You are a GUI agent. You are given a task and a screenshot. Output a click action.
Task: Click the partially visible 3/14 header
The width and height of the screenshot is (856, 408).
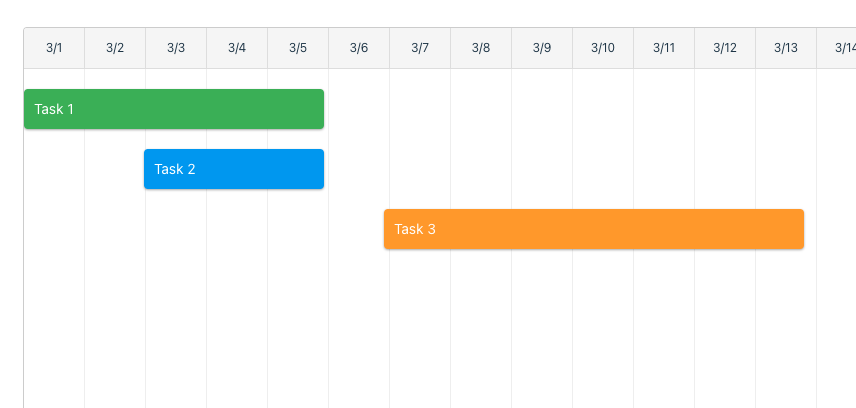(836, 48)
